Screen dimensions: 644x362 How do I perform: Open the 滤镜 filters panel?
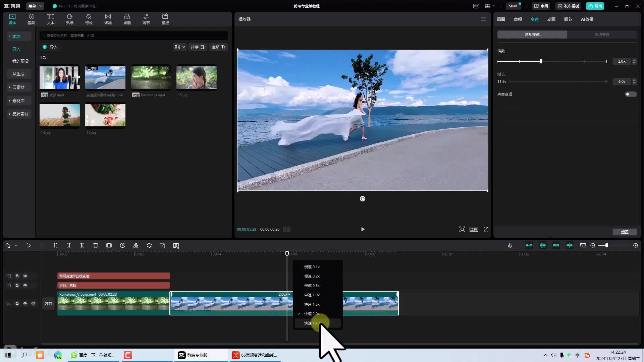(127, 19)
